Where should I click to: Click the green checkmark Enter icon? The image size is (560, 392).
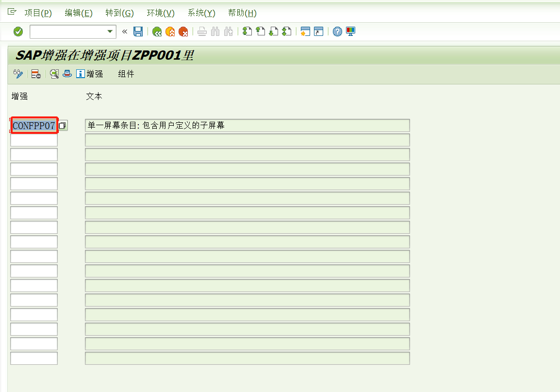tap(18, 32)
